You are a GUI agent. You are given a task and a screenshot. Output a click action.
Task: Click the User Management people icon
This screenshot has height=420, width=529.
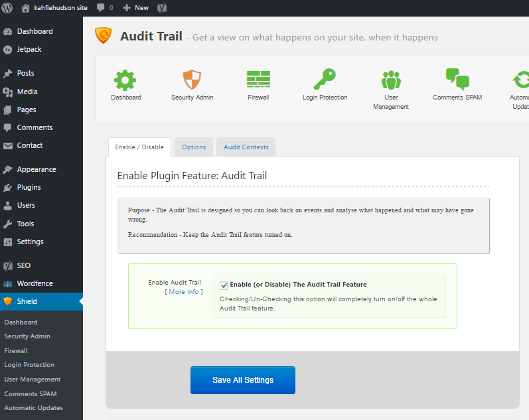pos(391,80)
